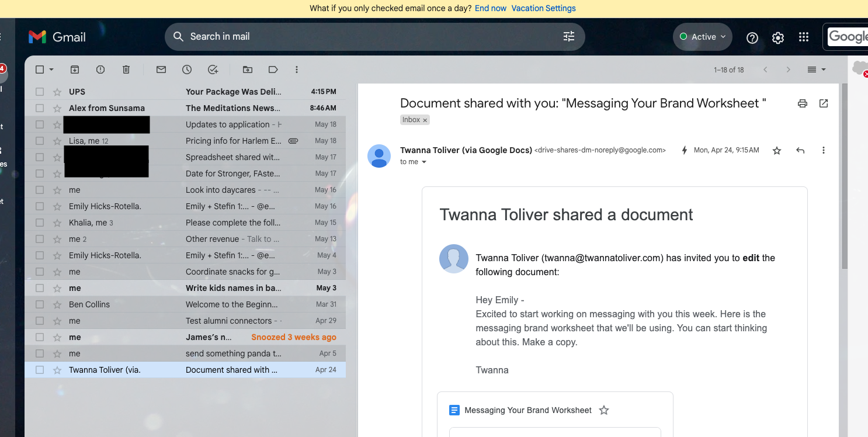Open the email in a new window
Image resolution: width=868 pixels, height=437 pixels.
pyautogui.click(x=824, y=103)
